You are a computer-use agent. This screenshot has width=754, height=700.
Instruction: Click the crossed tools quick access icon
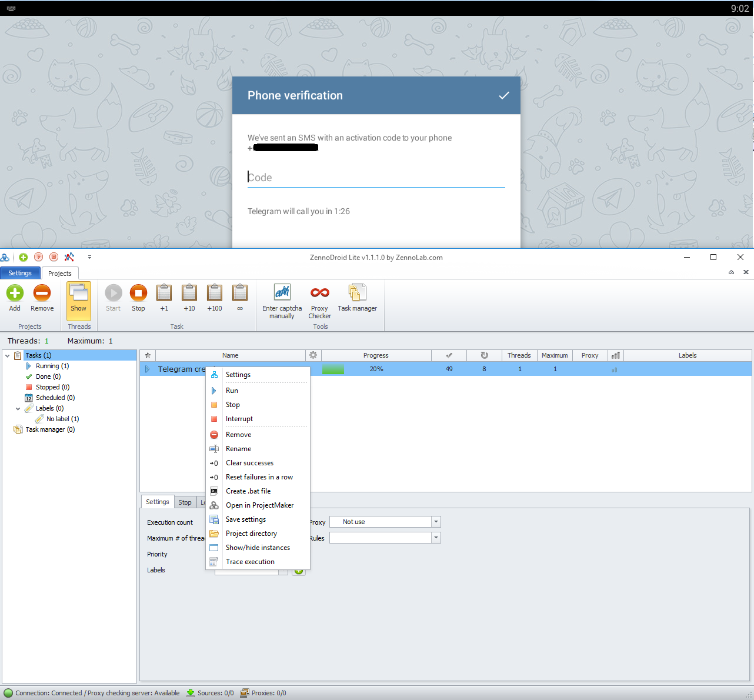pyautogui.click(x=69, y=257)
